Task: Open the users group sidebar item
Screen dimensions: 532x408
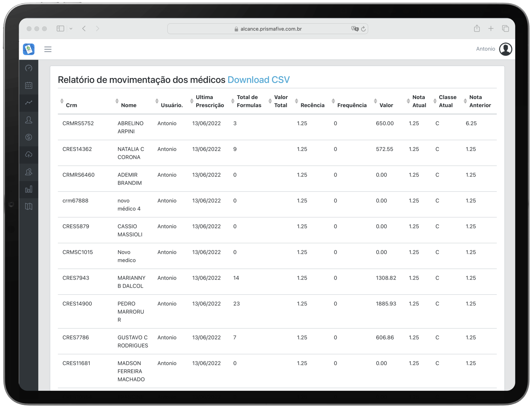Action: pos(29,172)
